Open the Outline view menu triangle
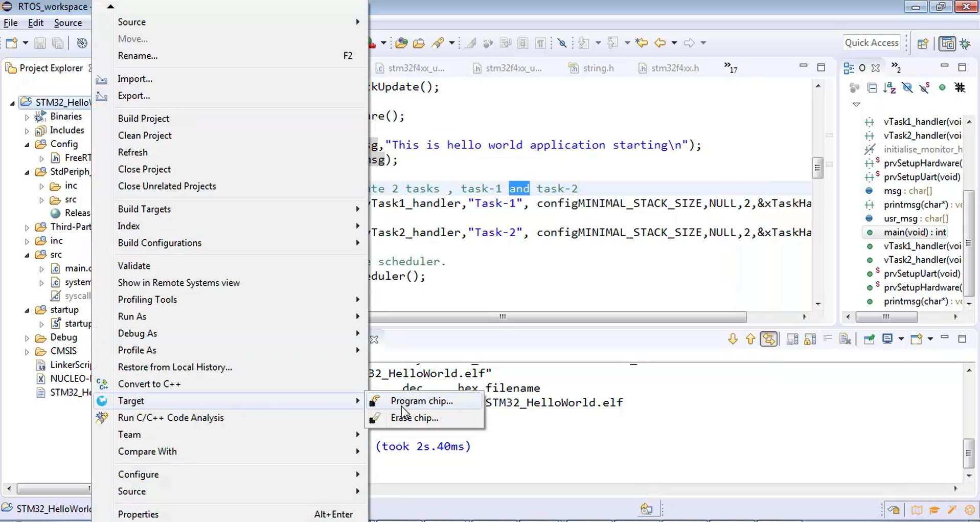The image size is (980, 522). pyautogui.click(x=856, y=104)
